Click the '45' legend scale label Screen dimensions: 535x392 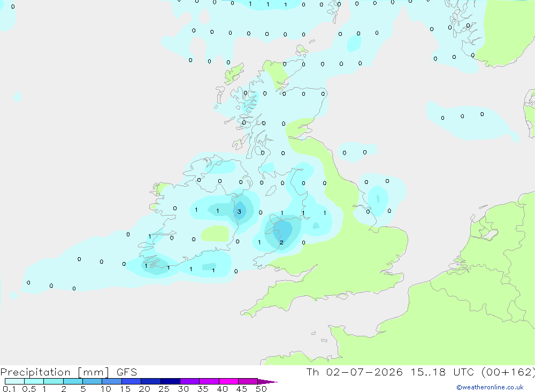click(242, 389)
